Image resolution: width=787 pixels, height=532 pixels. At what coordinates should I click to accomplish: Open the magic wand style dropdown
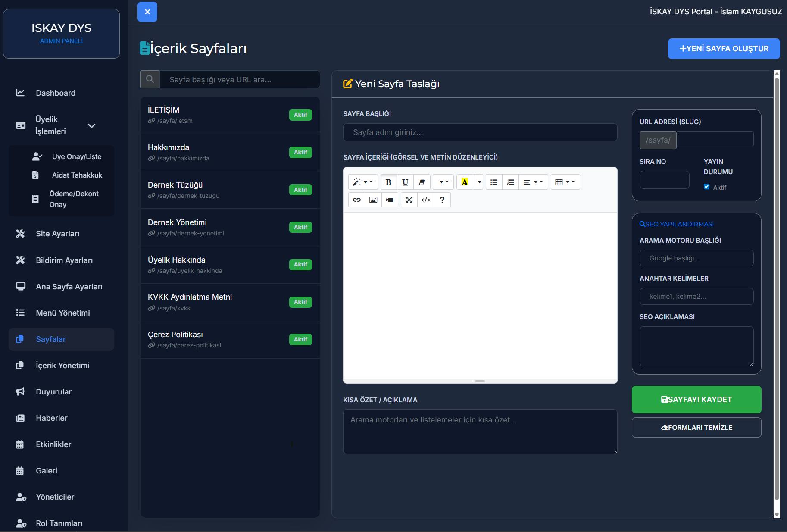coord(362,182)
